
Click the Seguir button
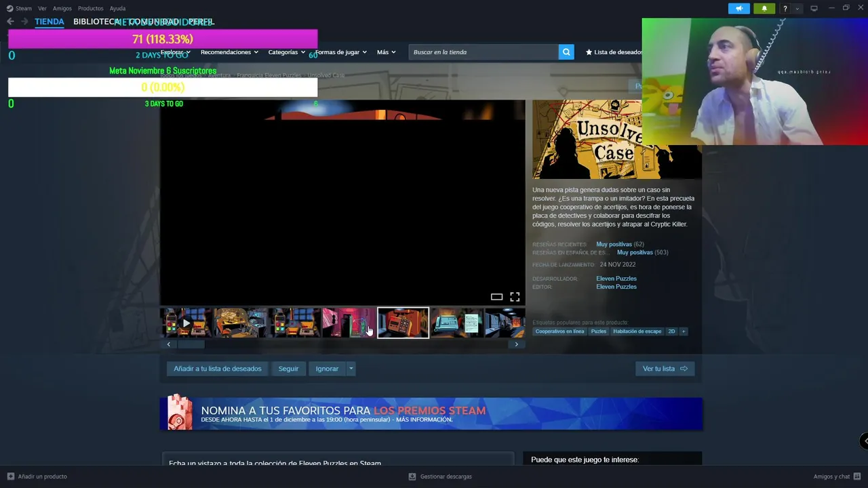tap(288, 369)
